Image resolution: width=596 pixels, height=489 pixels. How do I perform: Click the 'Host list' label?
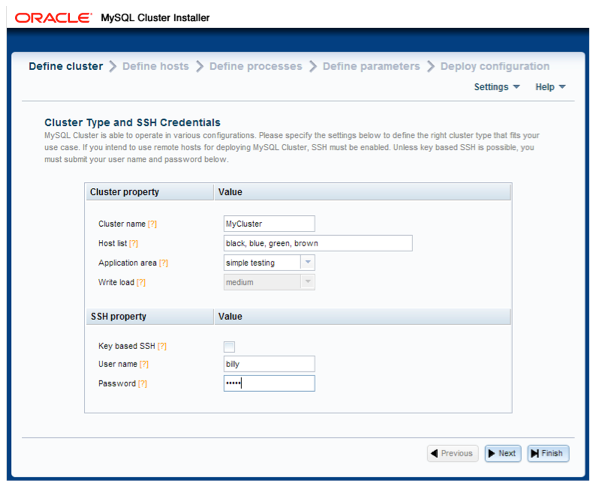coord(113,243)
